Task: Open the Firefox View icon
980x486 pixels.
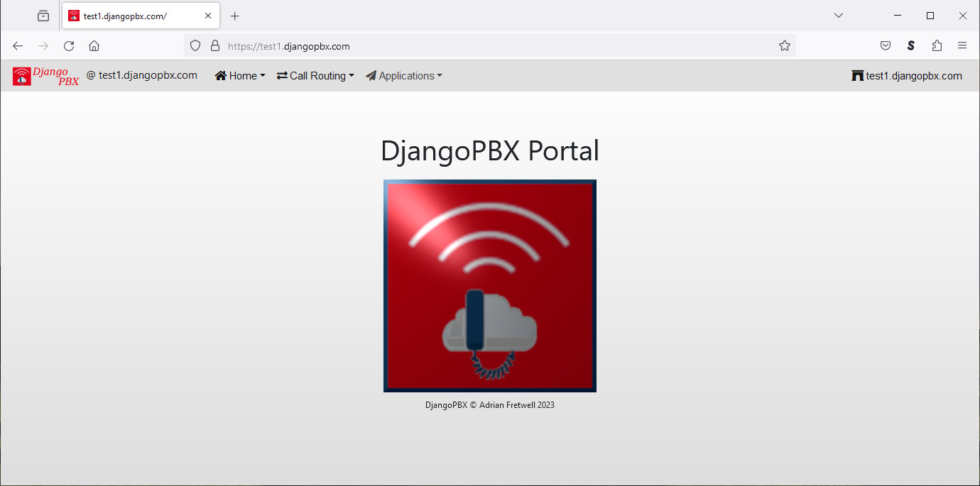Action: [x=43, y=16]
